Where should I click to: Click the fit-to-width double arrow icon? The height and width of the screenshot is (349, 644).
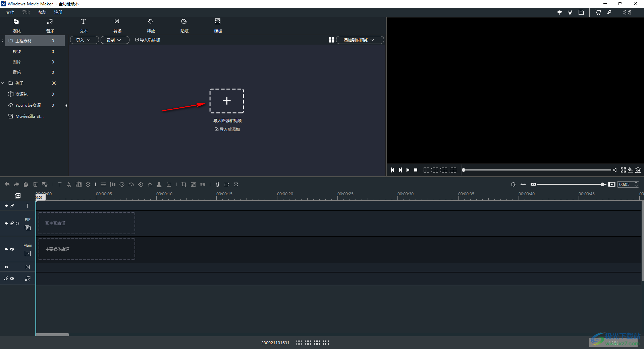coord(523,185)
